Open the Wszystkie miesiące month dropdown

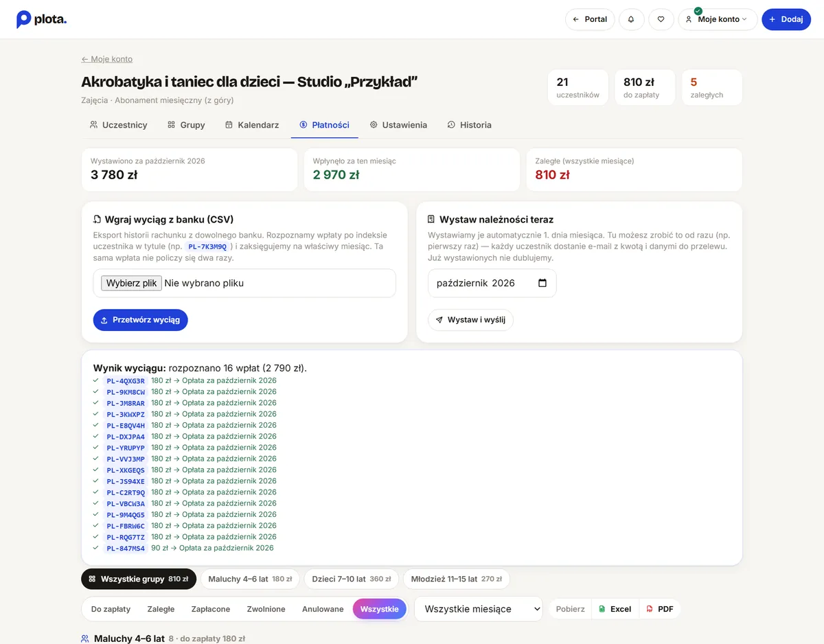(x=479, y=609)
